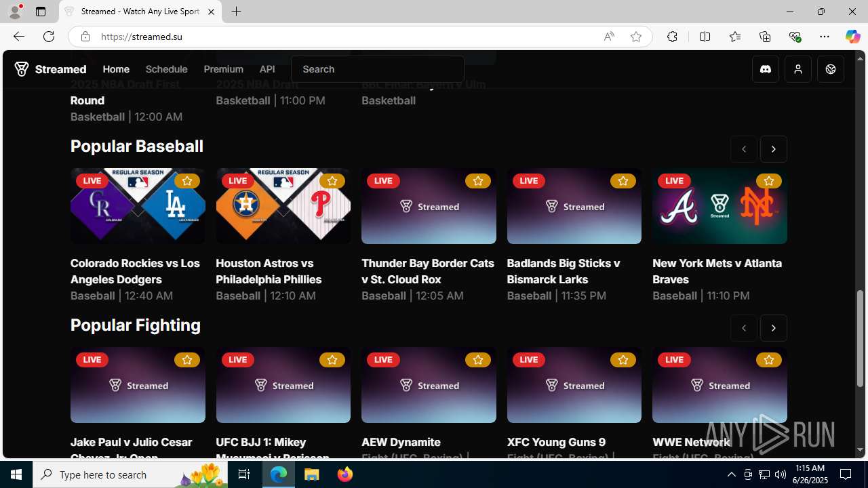Image resolution: width=868 pixels, height=488 pixels.
Task: Open the user account icon
Action: pyautogui.click(x=798, y=69)
